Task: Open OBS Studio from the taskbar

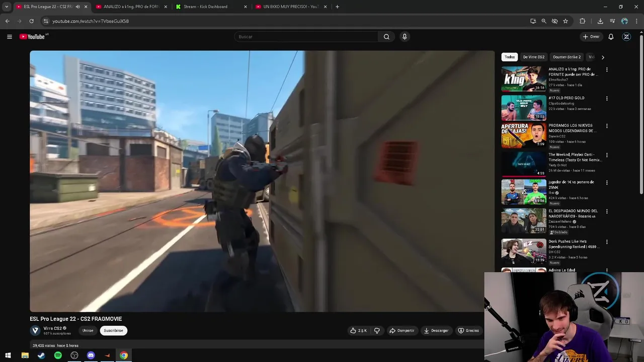Action: (x=74, y=355)
